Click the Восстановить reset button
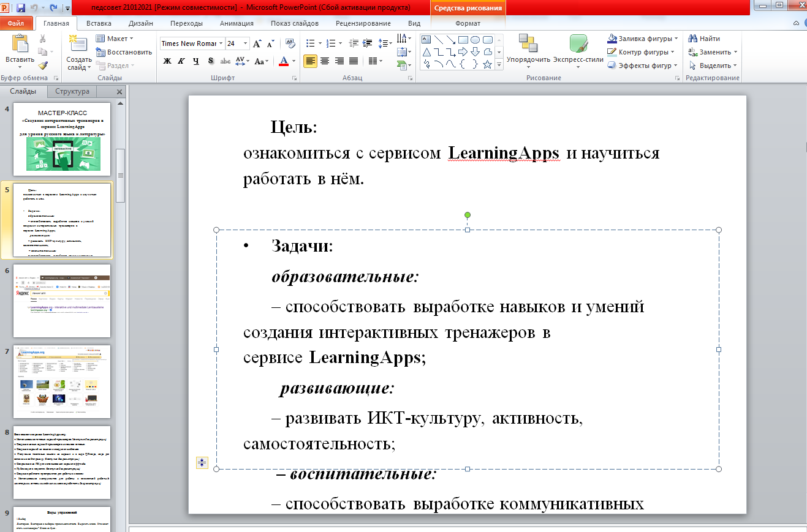The height and width of the screenshot is (532, 807). tap(124, 52)
